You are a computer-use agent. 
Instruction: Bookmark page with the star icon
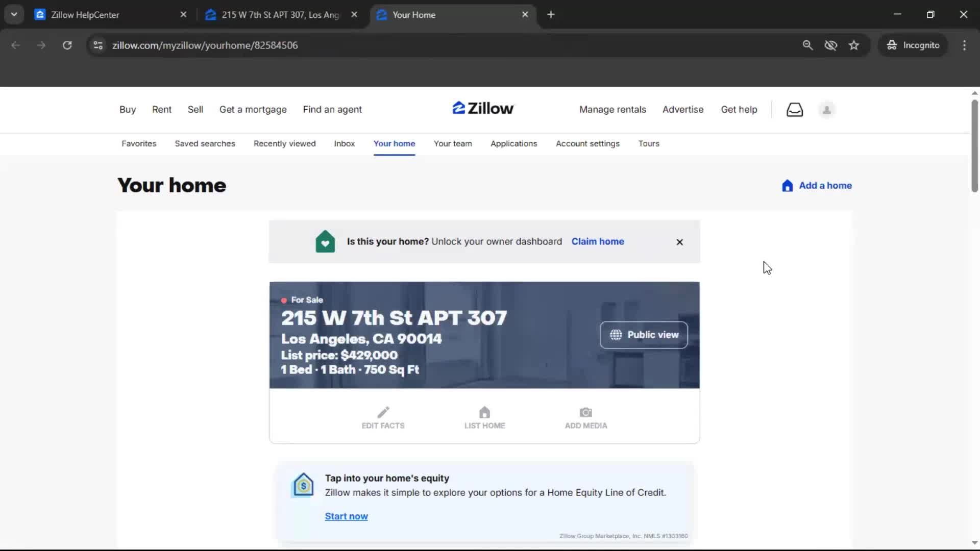pos(854,45)
